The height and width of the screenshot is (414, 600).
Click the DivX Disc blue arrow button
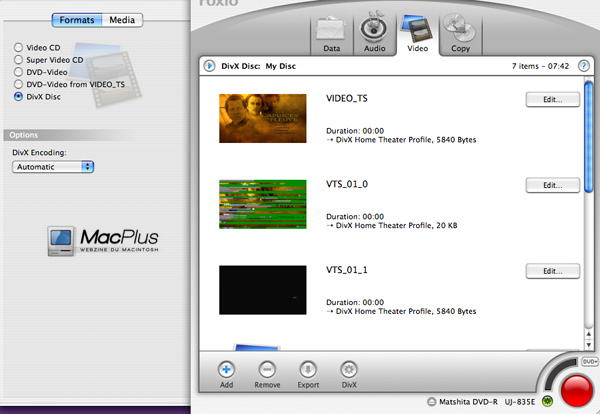coord(210,66)
